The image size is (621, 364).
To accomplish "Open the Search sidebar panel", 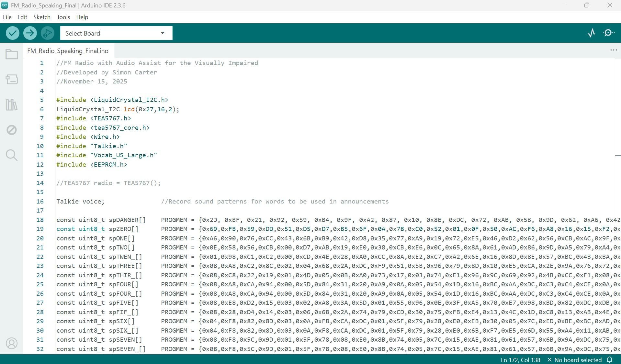I will pos(12,155).
